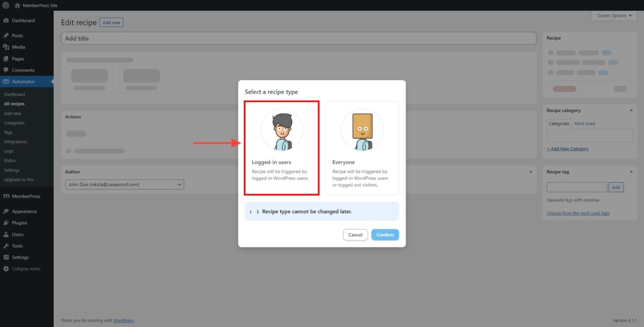Click the WordPress logo icon in admin bar
Viewport: 644px width, 327px height.
(6, 5)
